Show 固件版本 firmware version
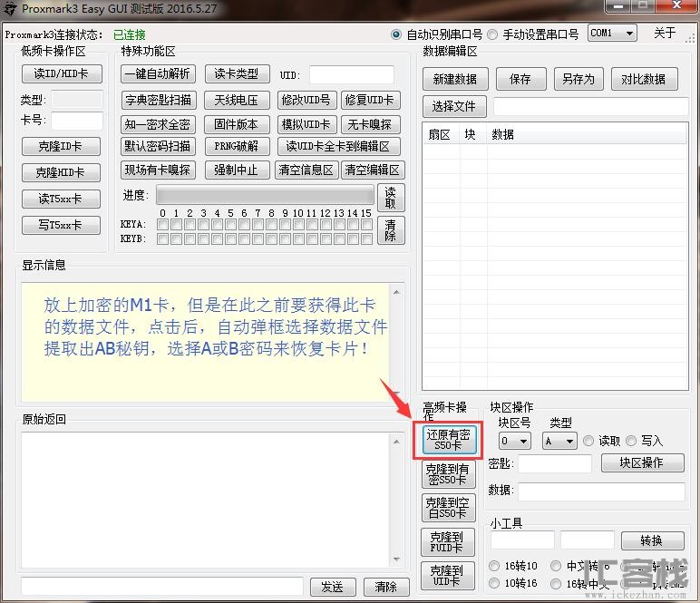The width and height of the screenshot is (700, 603). click(237, 124)
